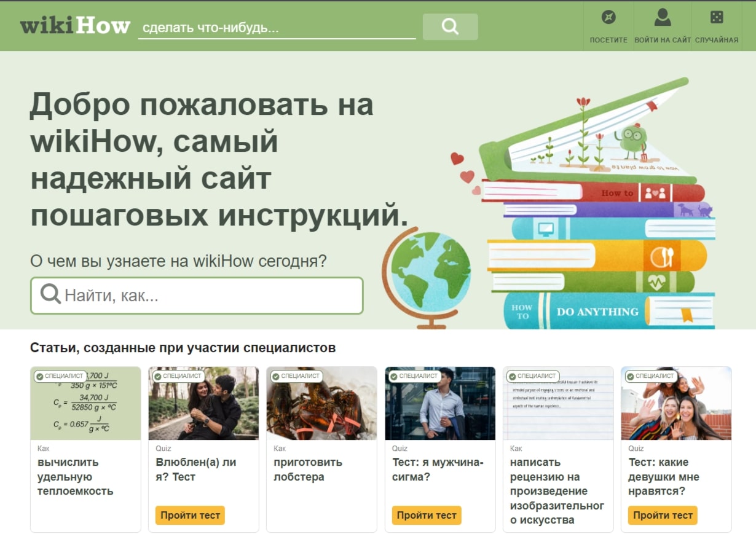The height and width of the screenshot is (534, 756).
Task: Take the Влюблен(а) ли я test button
Action: pyautogui.click(x=190, y=516)
